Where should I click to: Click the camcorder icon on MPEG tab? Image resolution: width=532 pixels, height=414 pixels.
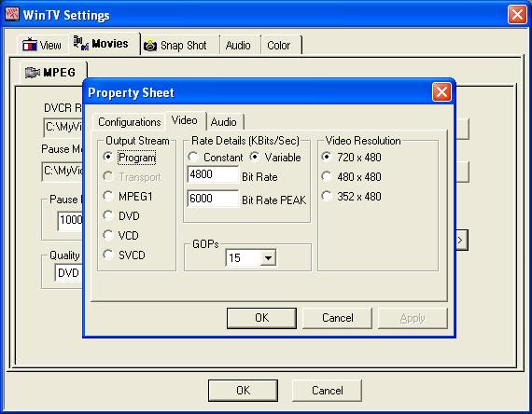point(33,72)
